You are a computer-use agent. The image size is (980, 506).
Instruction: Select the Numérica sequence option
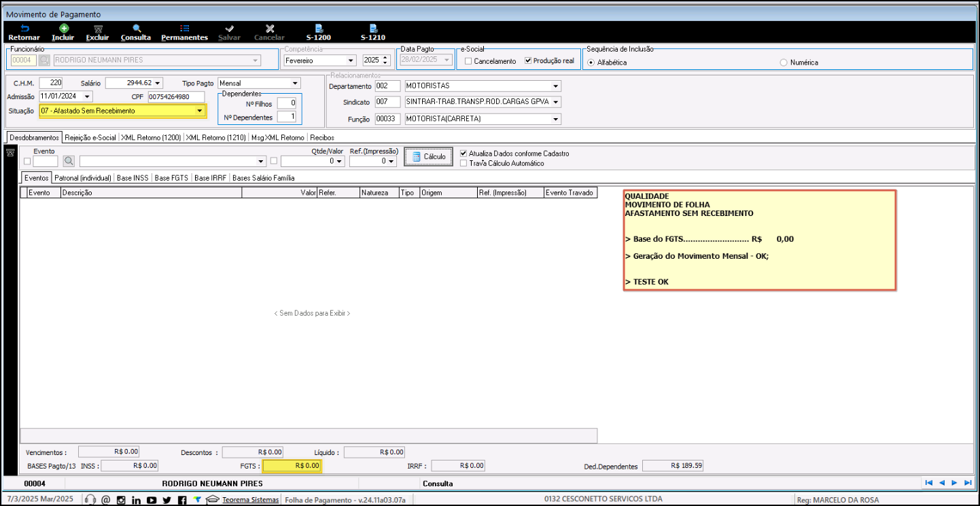click(784, 62)
